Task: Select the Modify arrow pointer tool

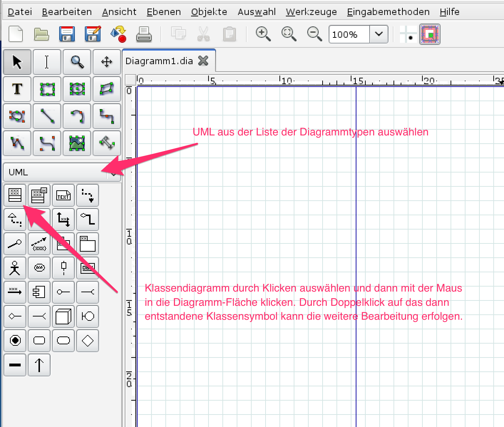Action: pyautogui.click(x=17, y=62)
